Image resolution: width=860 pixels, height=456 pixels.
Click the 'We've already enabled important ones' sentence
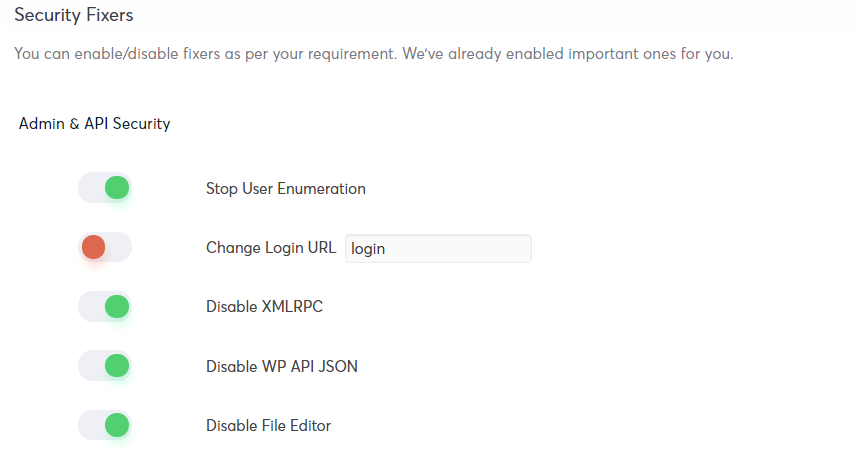click(x=568, y=54)
